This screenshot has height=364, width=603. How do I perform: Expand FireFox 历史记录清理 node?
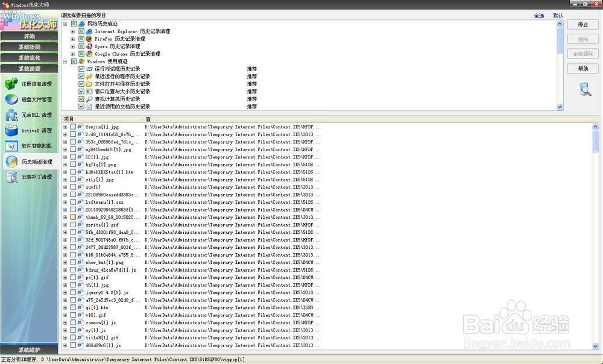tap(73, 39)
